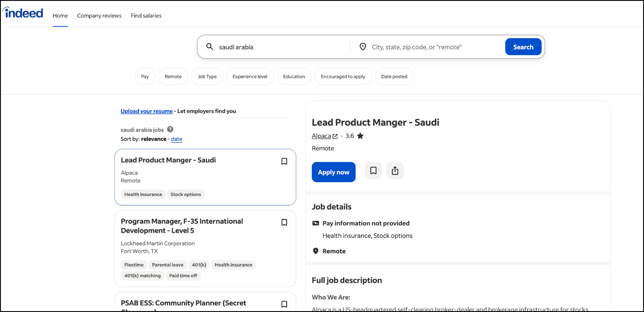Click the Pay information not provided text

[366, 223]
